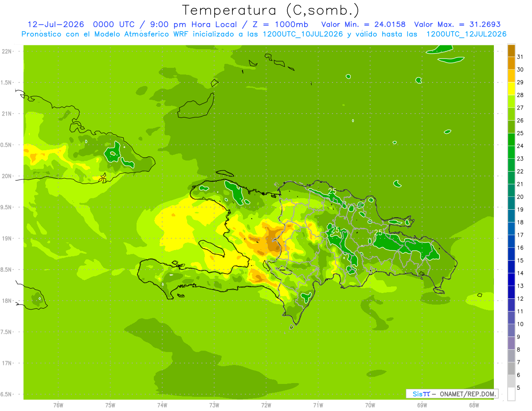Select the '1.5N' latitude axis label

7,83
